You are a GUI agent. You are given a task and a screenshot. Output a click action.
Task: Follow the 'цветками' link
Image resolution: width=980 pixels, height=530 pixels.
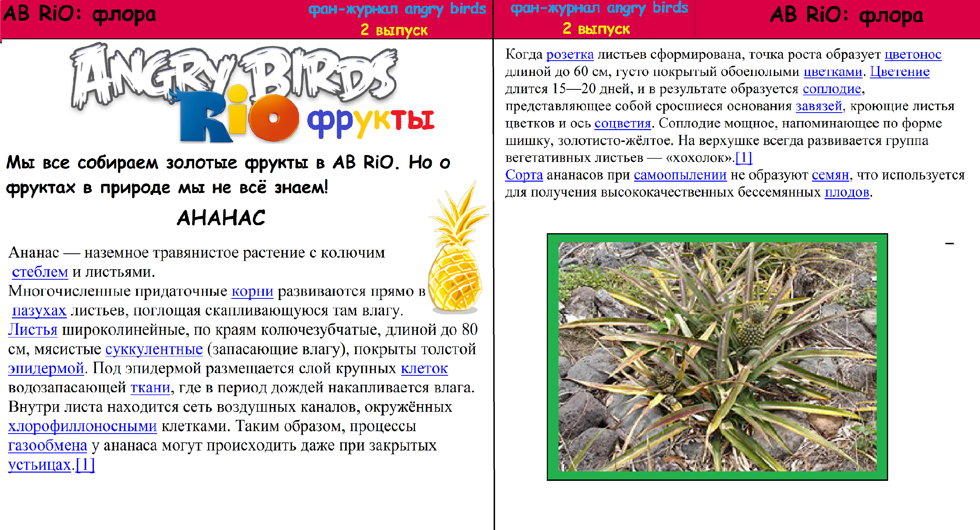coord(833,72)
